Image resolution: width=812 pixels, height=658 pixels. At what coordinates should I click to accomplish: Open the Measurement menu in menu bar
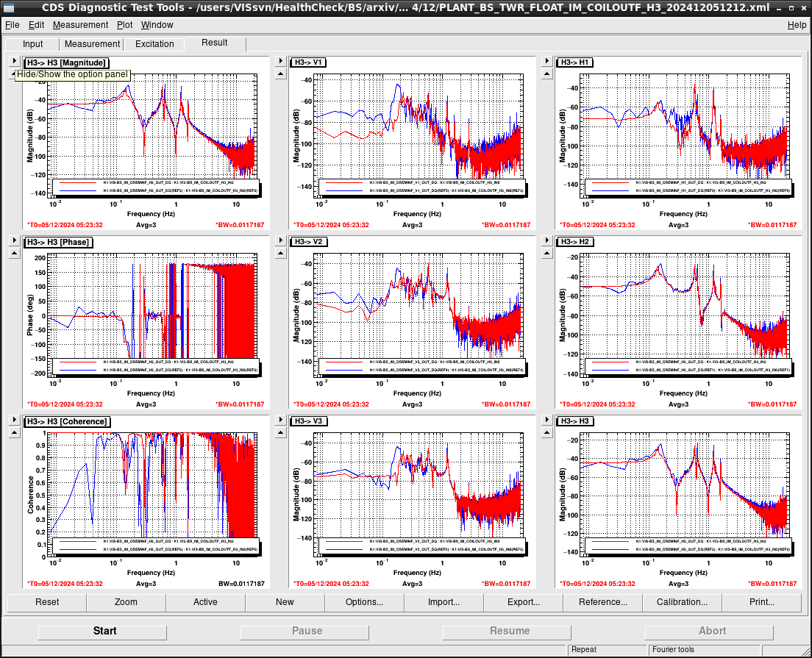80,25
